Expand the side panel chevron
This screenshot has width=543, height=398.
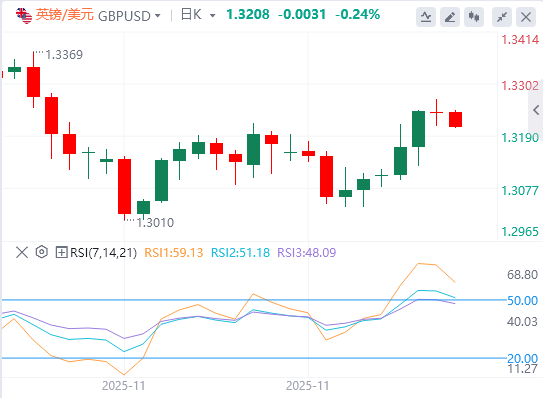click(536, 110)
